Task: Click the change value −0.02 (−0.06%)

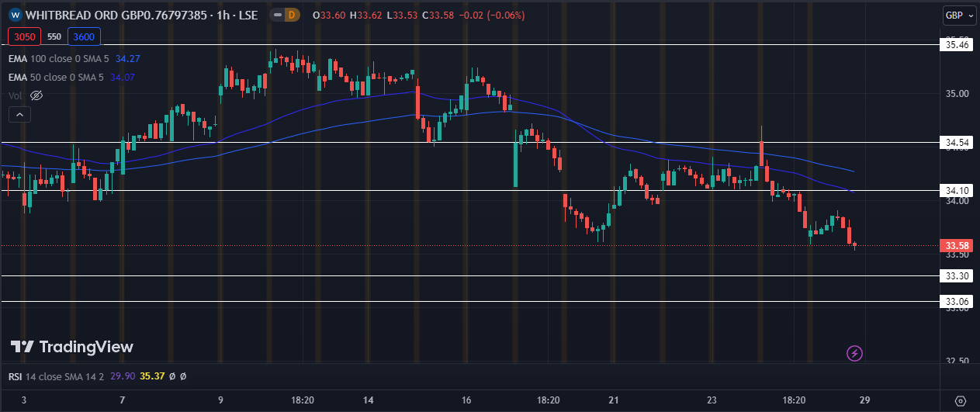Action: (x=490, y=16)
